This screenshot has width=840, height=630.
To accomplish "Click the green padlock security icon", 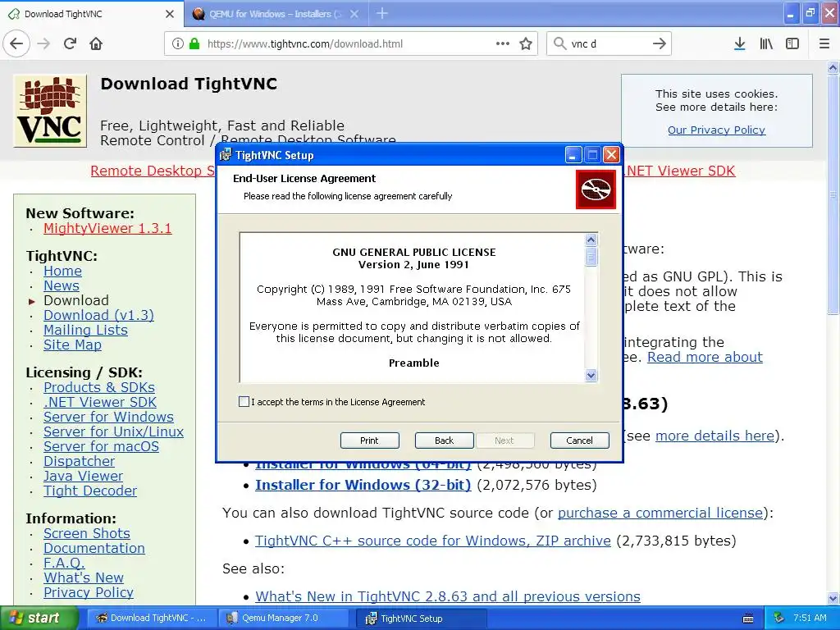I will click(x=194, y=44).
